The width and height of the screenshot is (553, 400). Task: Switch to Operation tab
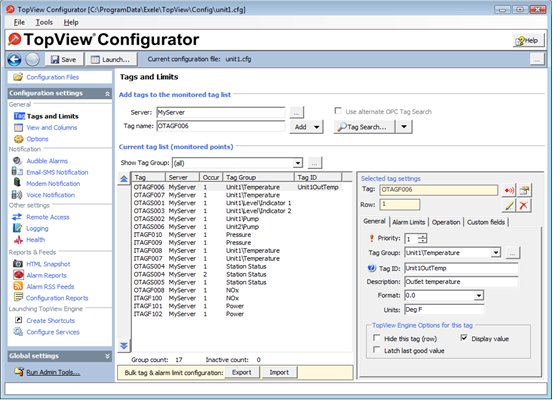tap(446, 222)
